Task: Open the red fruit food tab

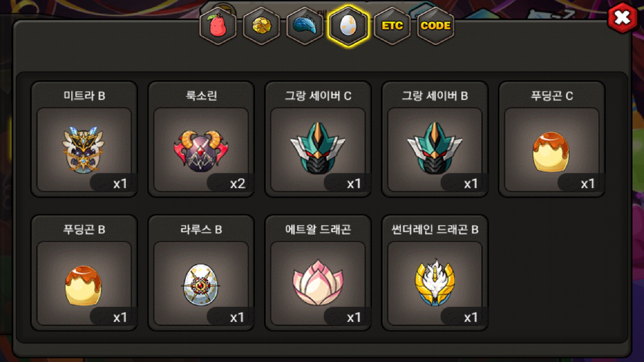Action: [x=218, y=26]
